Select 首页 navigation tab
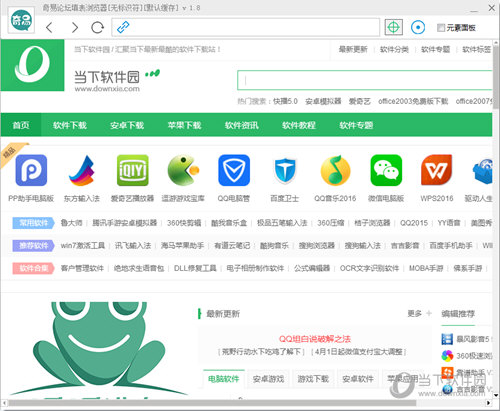 pyautogui.click(x=21, y=125)
